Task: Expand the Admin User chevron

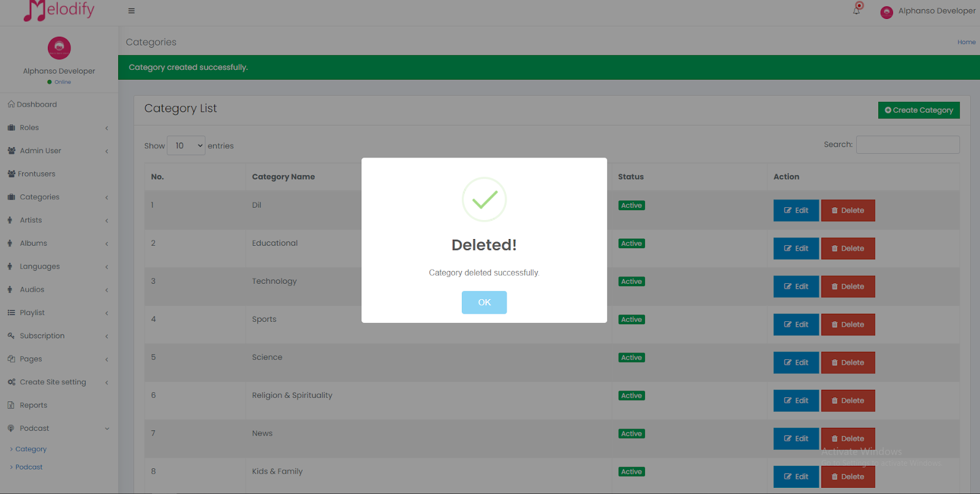Action: pyautogui.click(x=107, y=151)
